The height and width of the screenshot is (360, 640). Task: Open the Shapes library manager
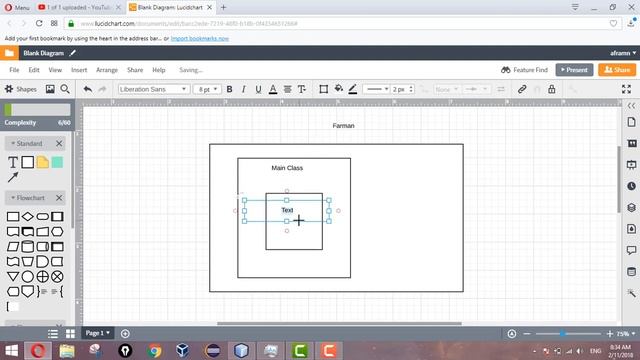pos(21,89)
